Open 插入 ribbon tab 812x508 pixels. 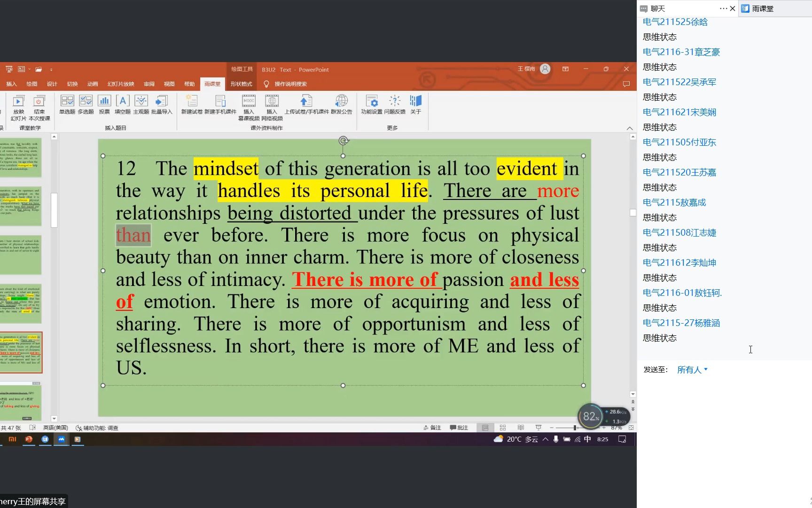point(12,84)
